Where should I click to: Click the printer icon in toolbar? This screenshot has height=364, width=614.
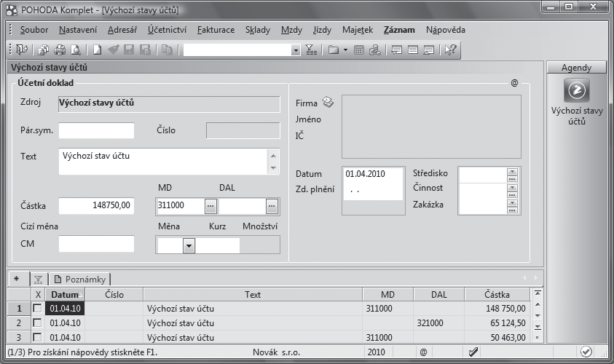[x=60, y=50]
